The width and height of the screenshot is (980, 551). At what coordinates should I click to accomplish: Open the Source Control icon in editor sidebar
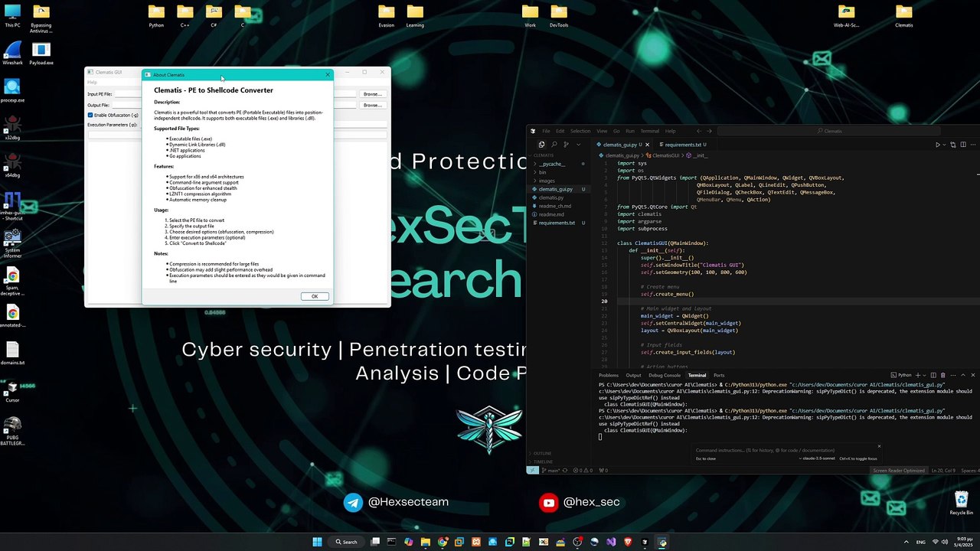566,145
